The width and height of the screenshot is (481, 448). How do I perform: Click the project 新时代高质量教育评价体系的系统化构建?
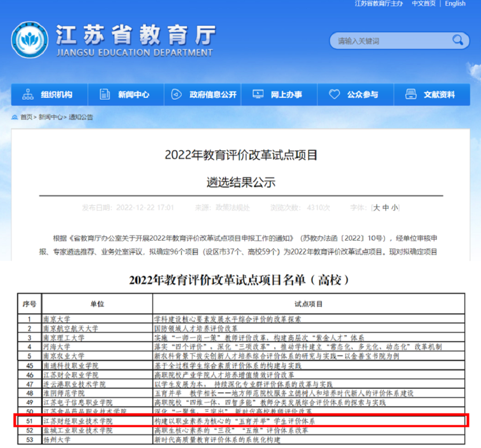click(217, 439)
